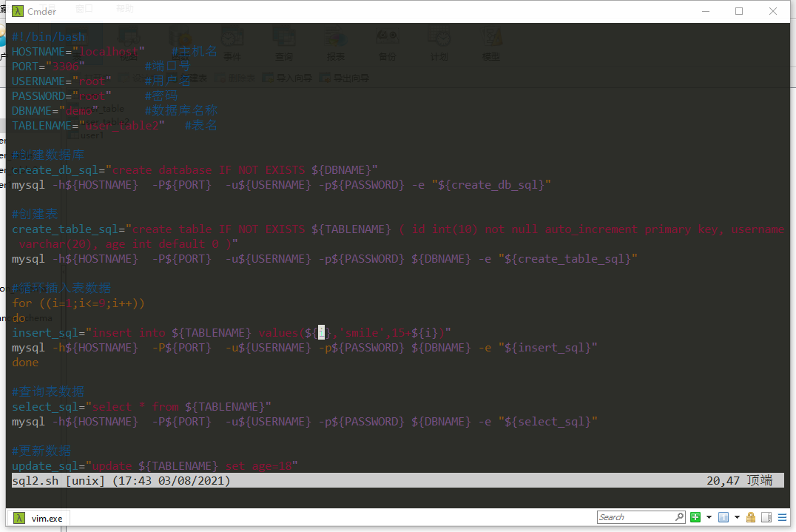Image resolution: width=796 pixels, height=532 pixels.
Task: Click the #循环插入表数据 comment
Action: 61,289
